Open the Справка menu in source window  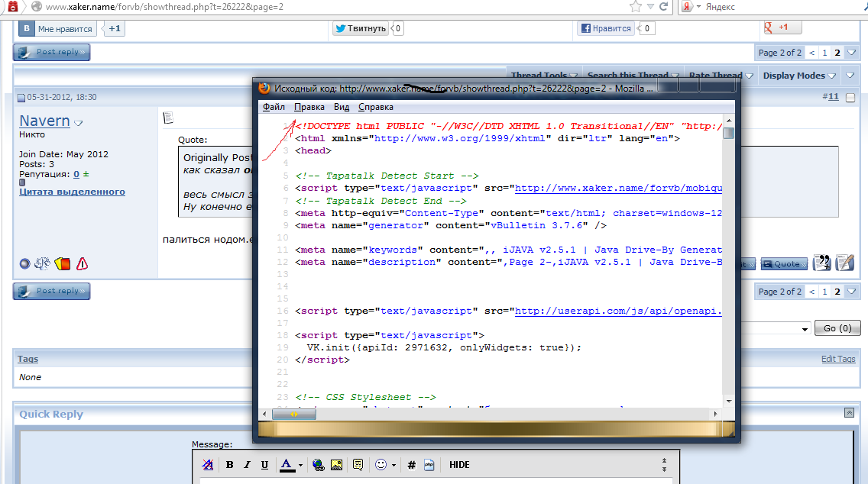[x=376, y=107]
